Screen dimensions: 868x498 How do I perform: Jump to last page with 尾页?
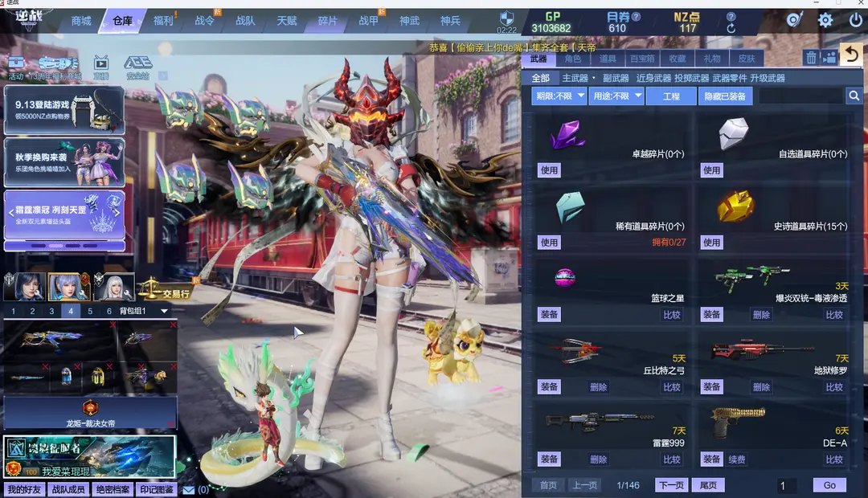[x=708, y=485]
